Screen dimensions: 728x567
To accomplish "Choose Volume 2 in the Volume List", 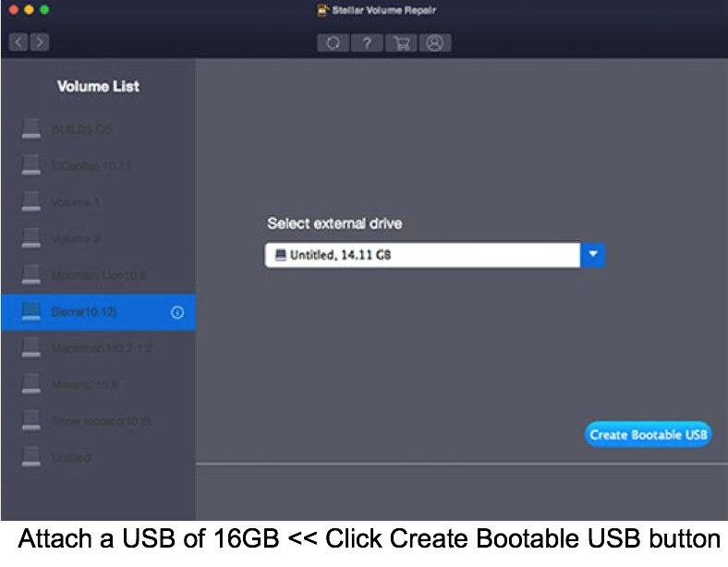I will [99, 239].
